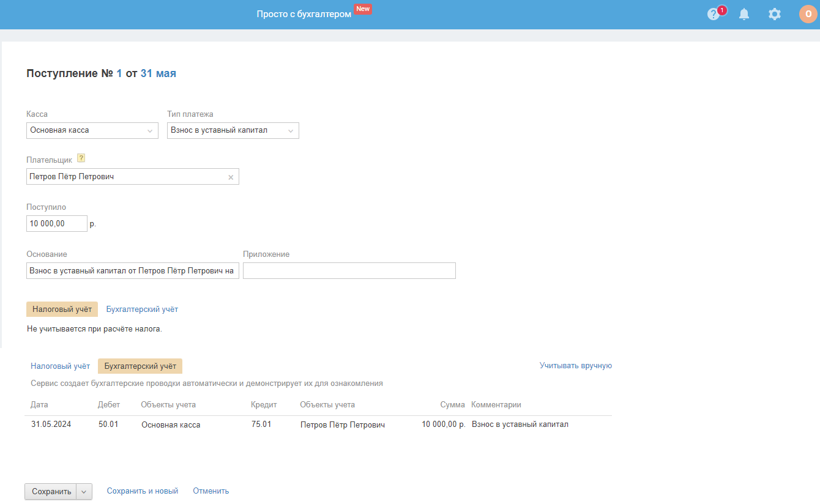Click the payer hint question icon
This screenshot has width=820, height=504.
pyautogui.click(x=81, y=158)
